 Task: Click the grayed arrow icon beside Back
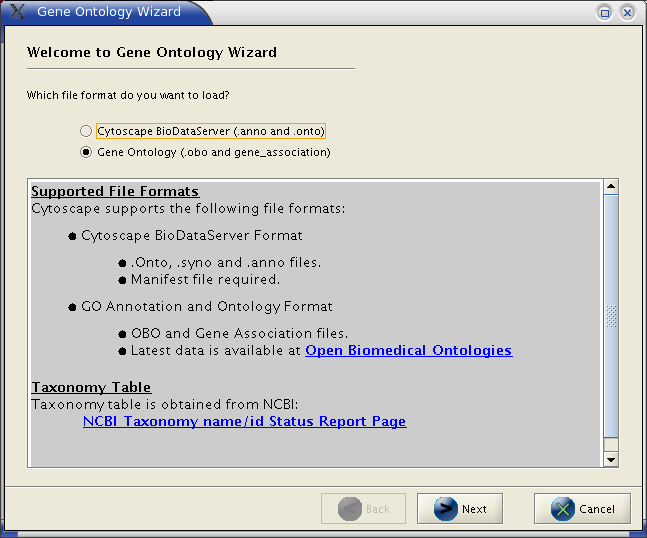350,509
